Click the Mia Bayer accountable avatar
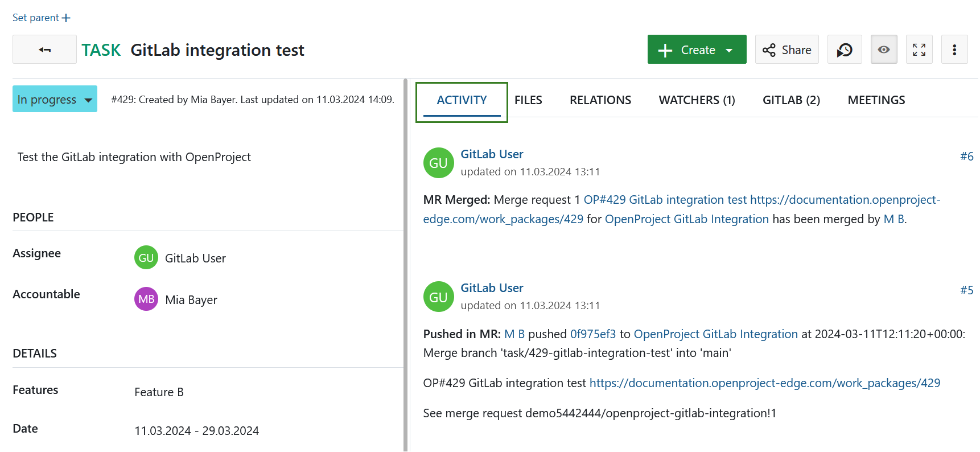The width and height of the screenshot is (980, 452). pyautogui.click(x=146, y=299)
